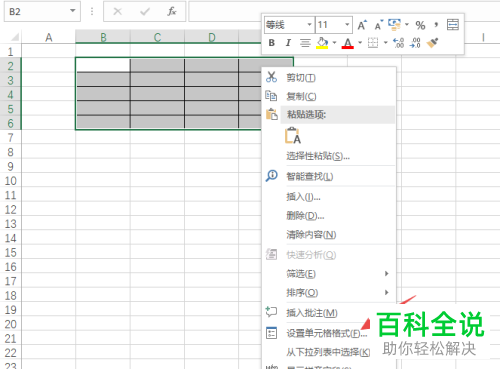The height and width of the screenshot is (369, 500).
Task: Open the font size dropdown showing 11
Action: point(347,25)
